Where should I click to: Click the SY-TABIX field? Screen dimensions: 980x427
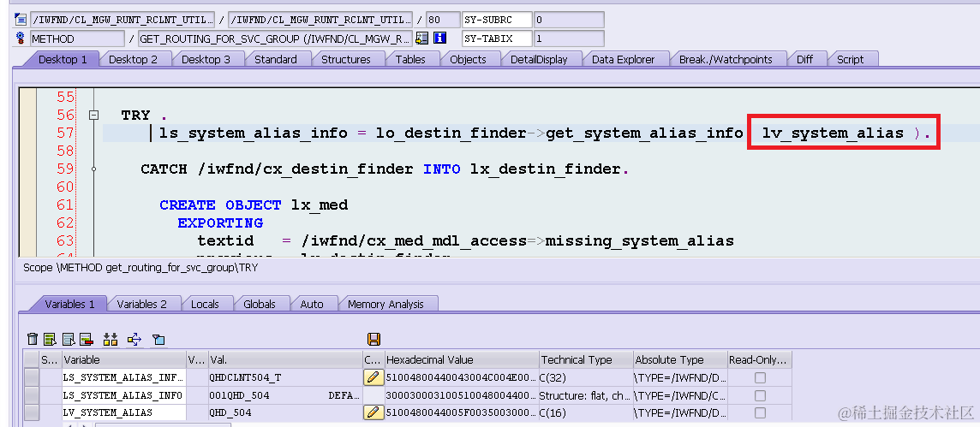(x=497, y=39)
